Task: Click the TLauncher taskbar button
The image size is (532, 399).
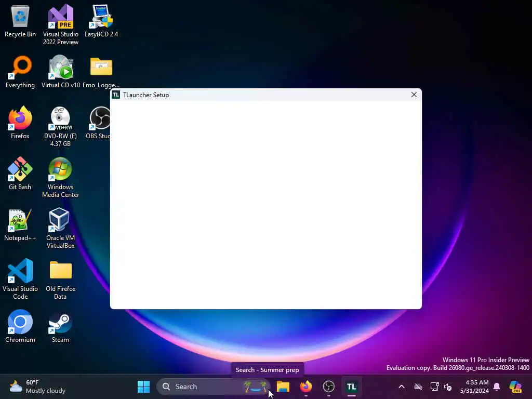Action: [x=352, y=387]
